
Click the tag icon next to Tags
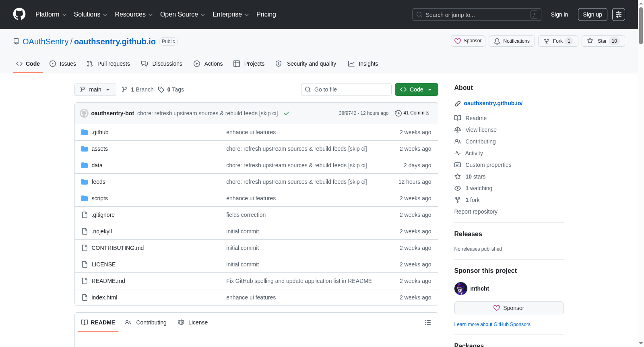click(161, 89)
